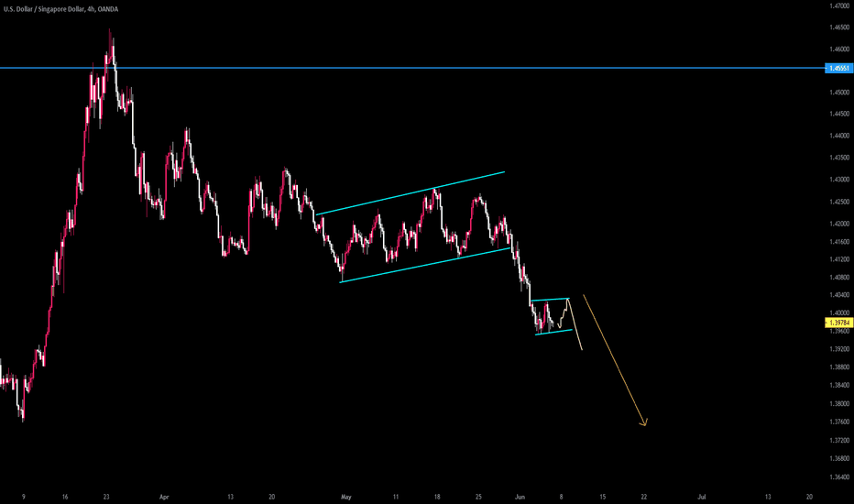Click the 1.43000 price axis label
Viewport: 854px width, 504px height.
coord(839,180)
